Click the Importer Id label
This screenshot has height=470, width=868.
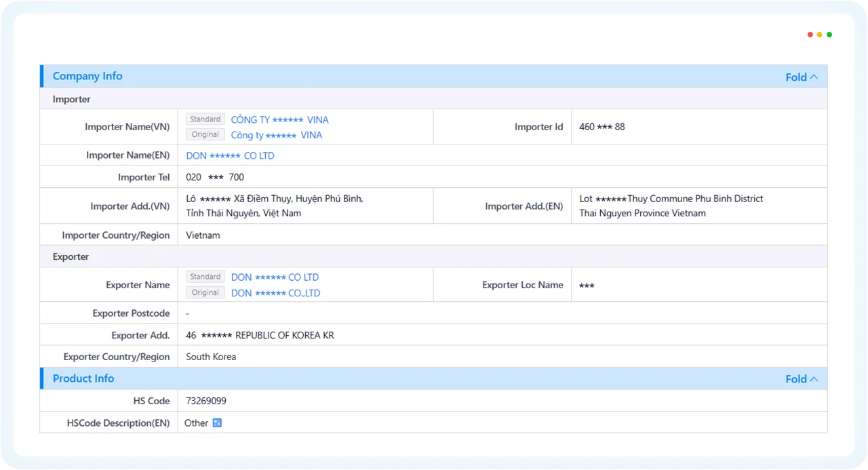coord(539,127)
